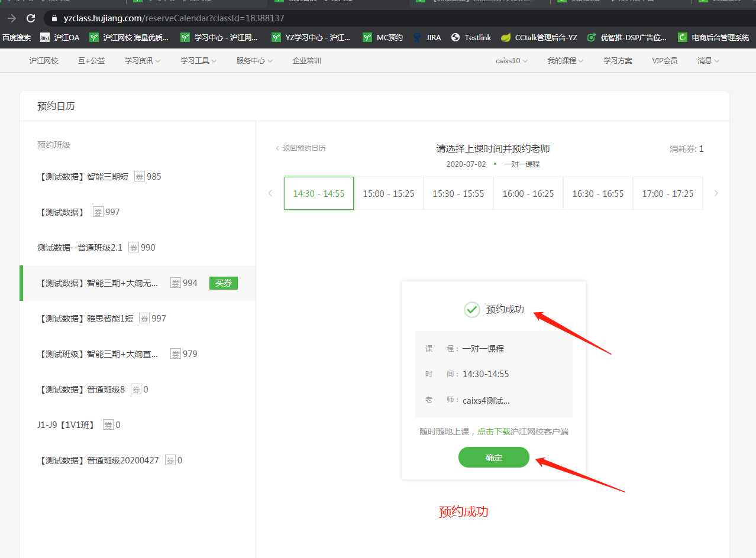Open the VIP会员 menu item

[x=665, y=60]
